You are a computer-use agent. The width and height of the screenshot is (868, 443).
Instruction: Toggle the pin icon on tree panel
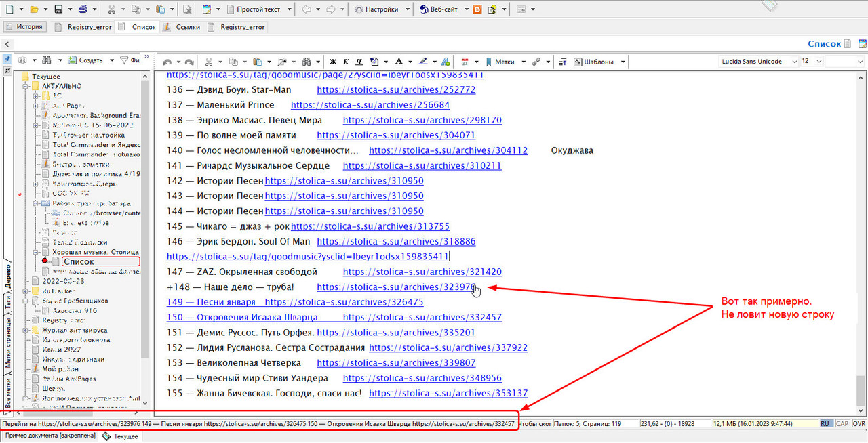(x=7, y=60)
